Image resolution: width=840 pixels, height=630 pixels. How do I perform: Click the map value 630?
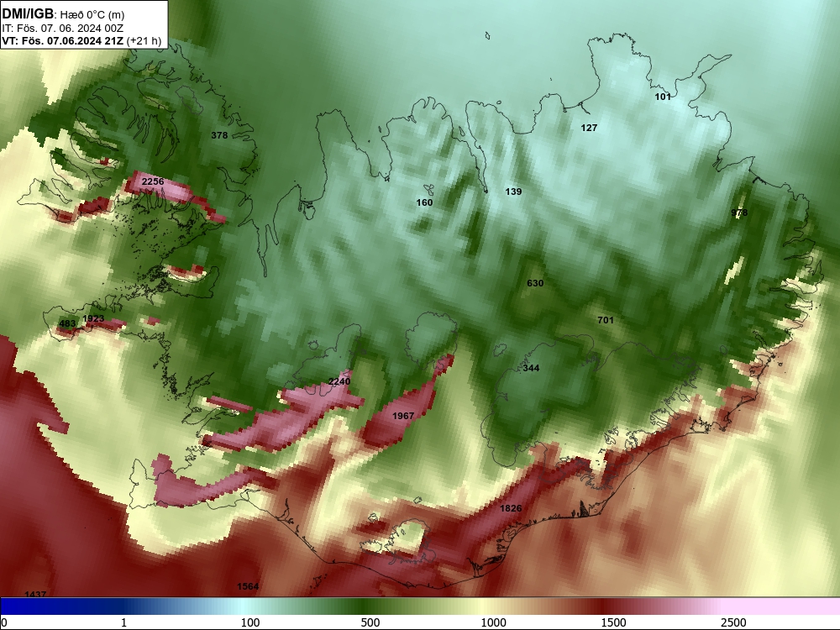tap(535, 283)
